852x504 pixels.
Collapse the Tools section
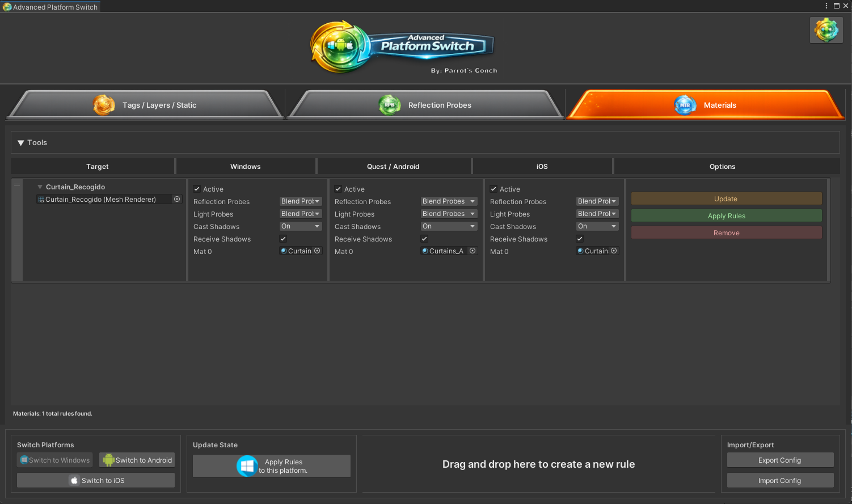(21, 143)
